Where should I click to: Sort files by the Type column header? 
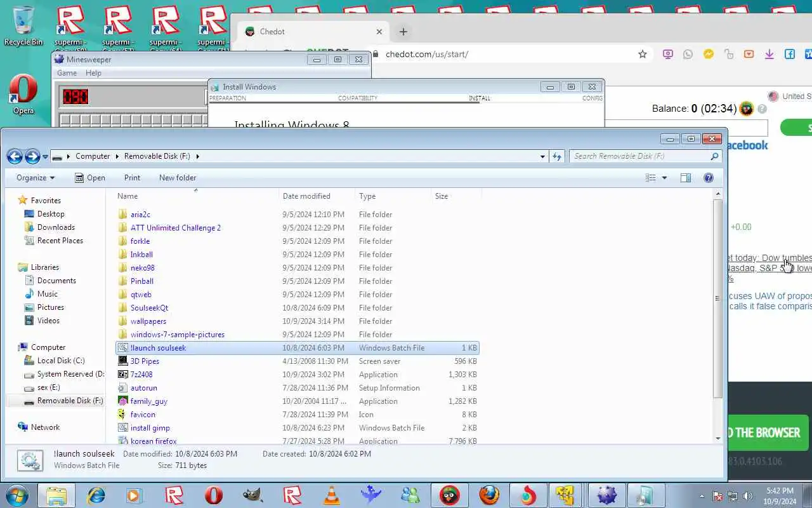[x=393, y=196]
